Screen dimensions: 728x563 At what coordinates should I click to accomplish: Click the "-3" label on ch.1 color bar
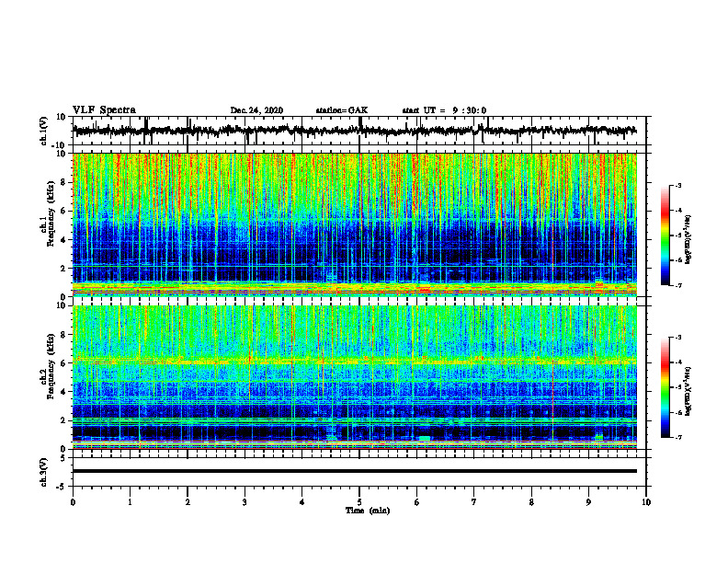(x=677, y=185)
